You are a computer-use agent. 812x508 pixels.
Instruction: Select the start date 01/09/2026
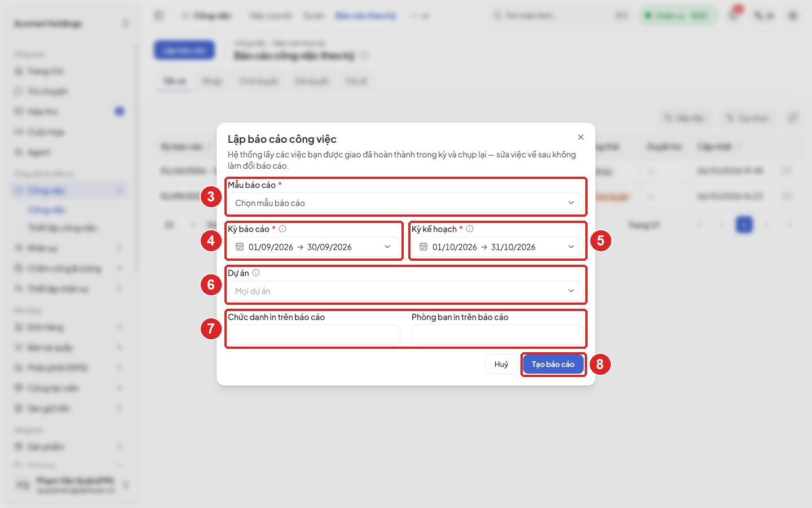click(x=271, y=247)
